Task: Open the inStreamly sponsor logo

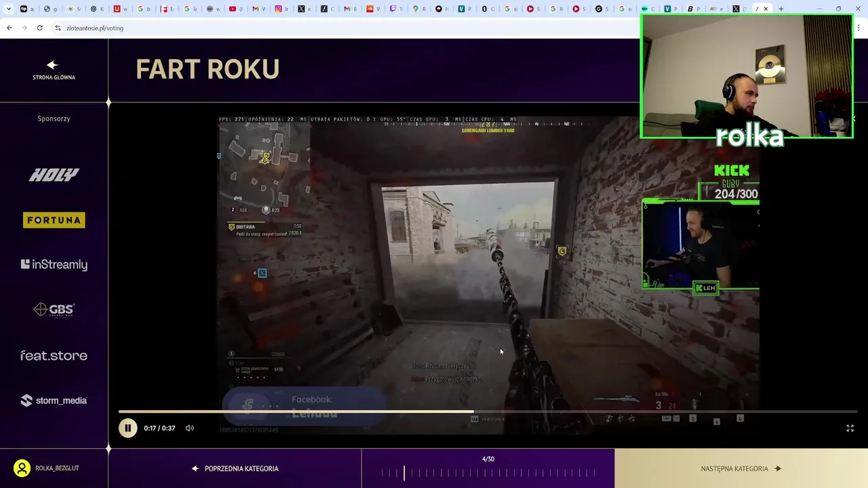Action: 54,264
